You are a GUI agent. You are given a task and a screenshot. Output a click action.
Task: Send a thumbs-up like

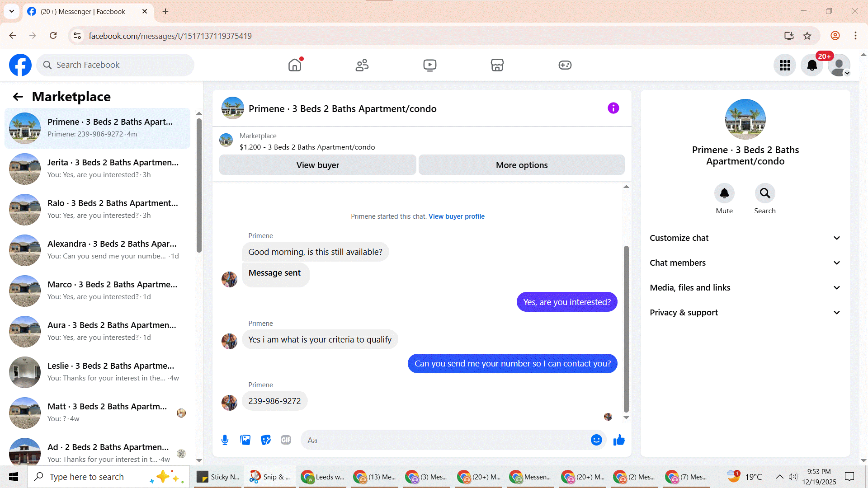coord(619,440)
